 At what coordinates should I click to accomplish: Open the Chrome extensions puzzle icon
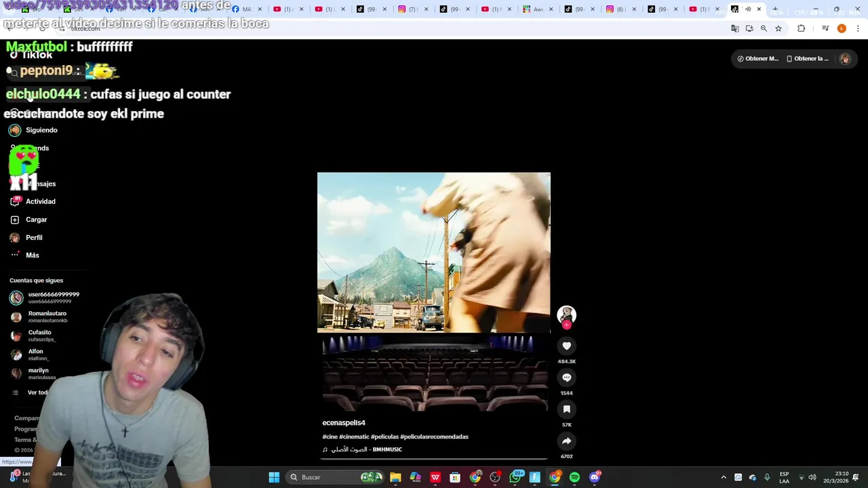801,28
